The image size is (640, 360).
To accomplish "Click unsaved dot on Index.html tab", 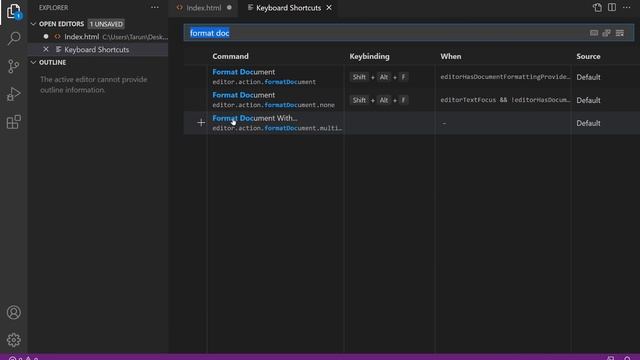I will coord(229,7).
